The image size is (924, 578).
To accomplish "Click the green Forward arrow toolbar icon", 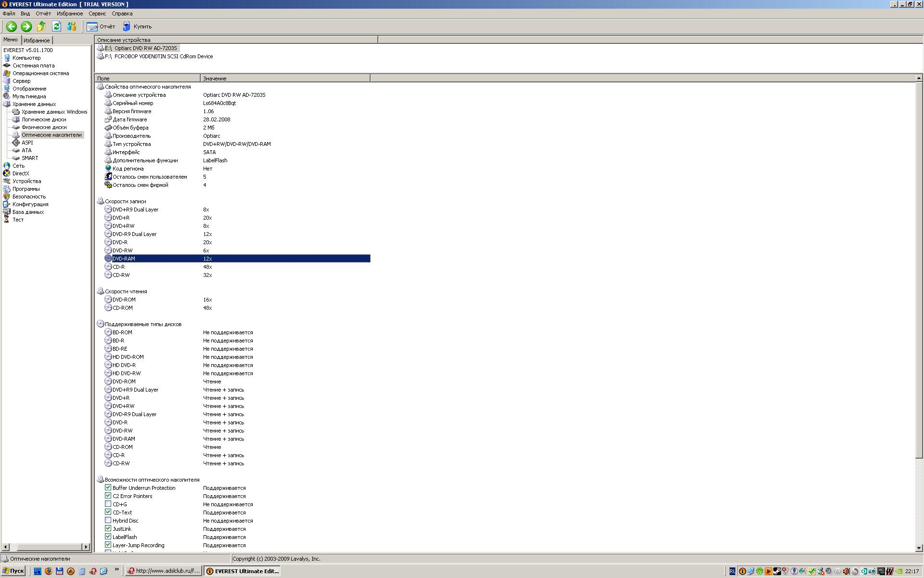I will click(x=26, y=26).
